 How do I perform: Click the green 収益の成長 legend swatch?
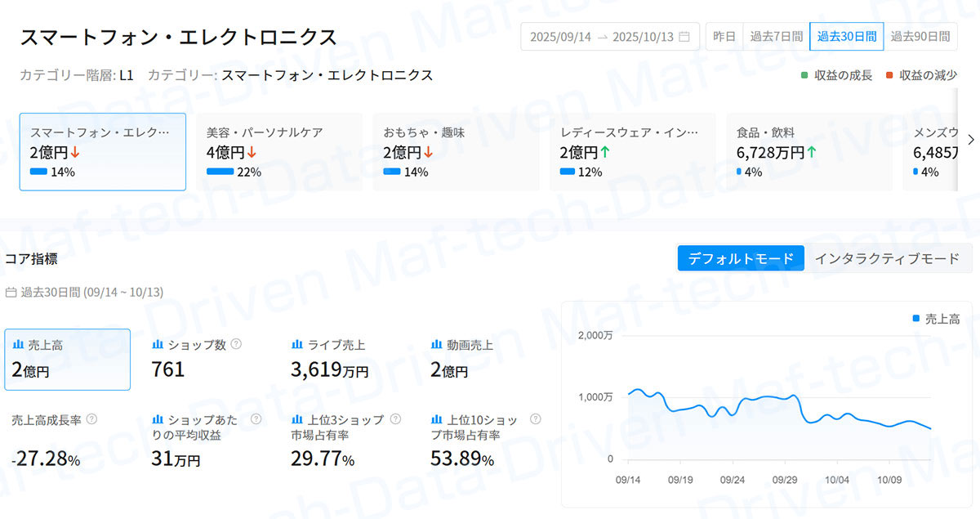(804, 75)
